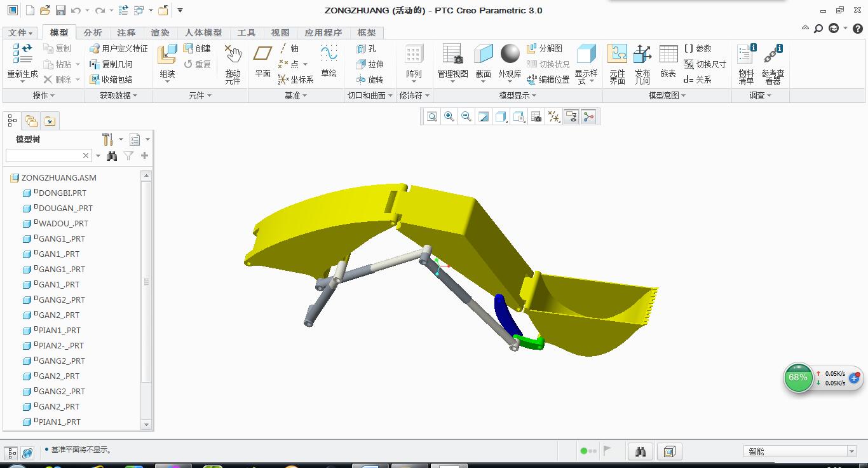The image size is (868, 468).
Task: Select WADOU_.PRT in the model tree
Action: [x=63, y=224]
